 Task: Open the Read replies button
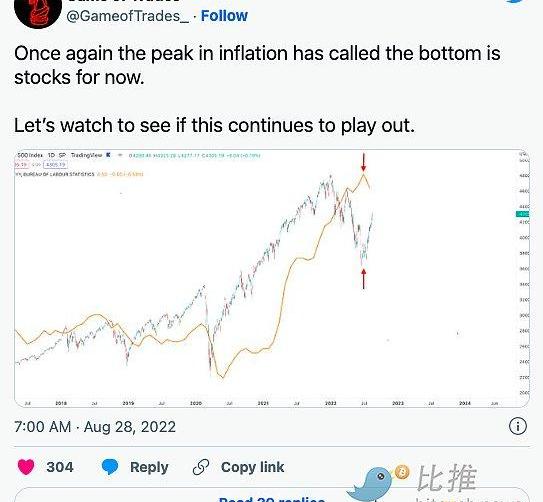click(272, 499)
